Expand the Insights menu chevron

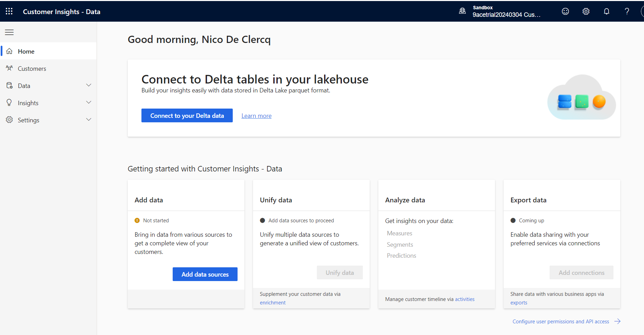pyautogui.click(x=89, y=102)
